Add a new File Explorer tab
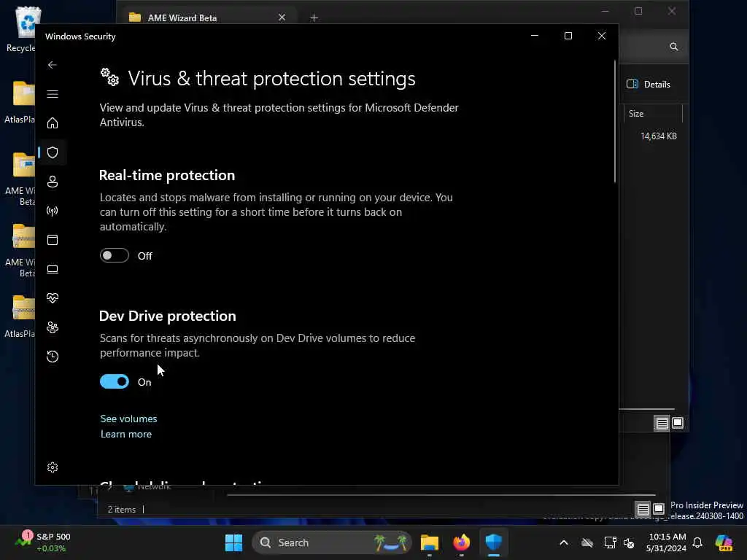 click(x=314, y=18)
